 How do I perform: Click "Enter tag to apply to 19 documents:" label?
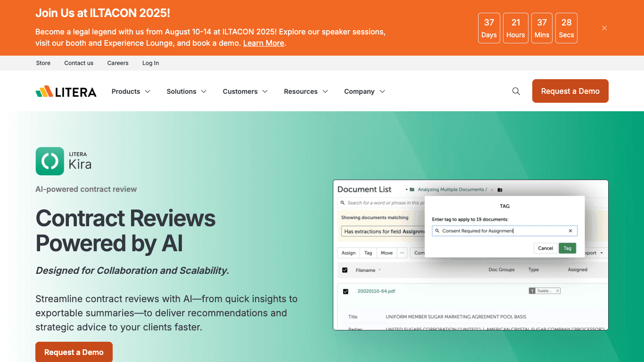coord(471,220)
